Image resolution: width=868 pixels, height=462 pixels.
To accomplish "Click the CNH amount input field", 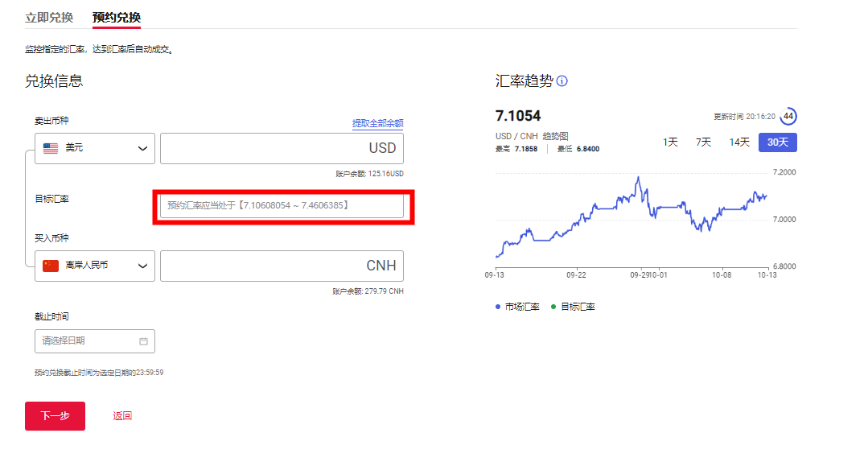I will tap(282, 266).
